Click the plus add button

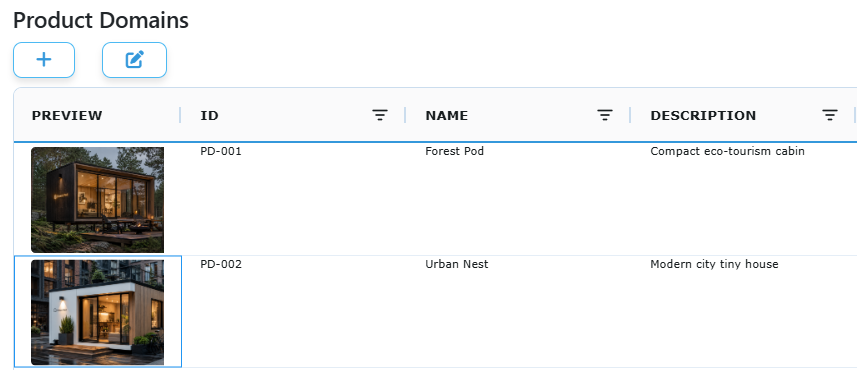(44, 60)
